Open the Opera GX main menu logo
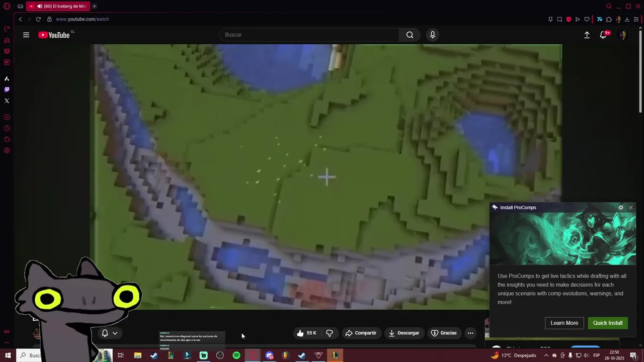This screenshot has width=644, height=362. 7,7
